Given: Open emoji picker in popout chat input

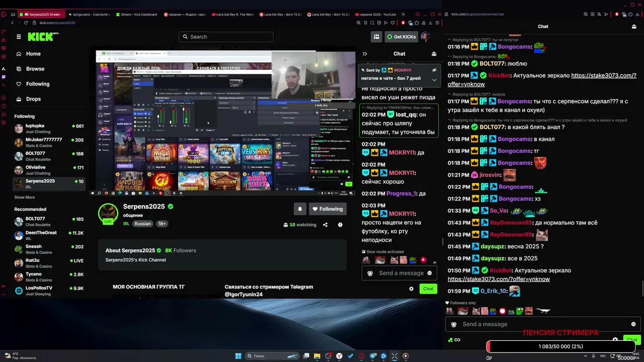Looking at the screenshot, I should 633,324.
